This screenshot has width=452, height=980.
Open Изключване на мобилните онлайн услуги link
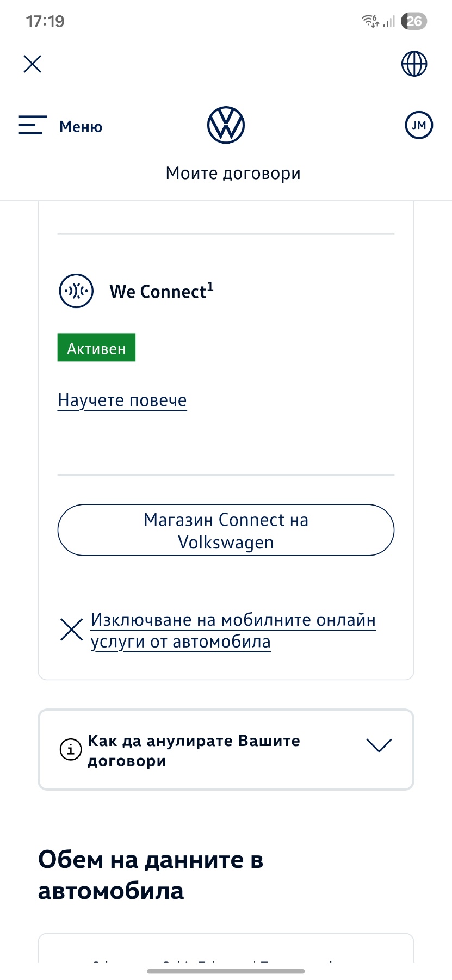pos(233,631)
